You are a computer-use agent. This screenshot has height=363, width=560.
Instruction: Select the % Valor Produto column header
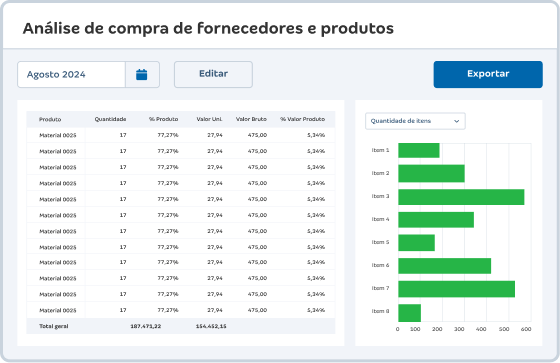(x=302, y=119)
